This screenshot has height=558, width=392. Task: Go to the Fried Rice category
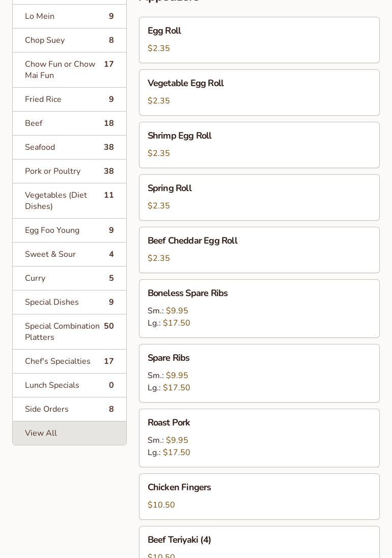[69, 99]
